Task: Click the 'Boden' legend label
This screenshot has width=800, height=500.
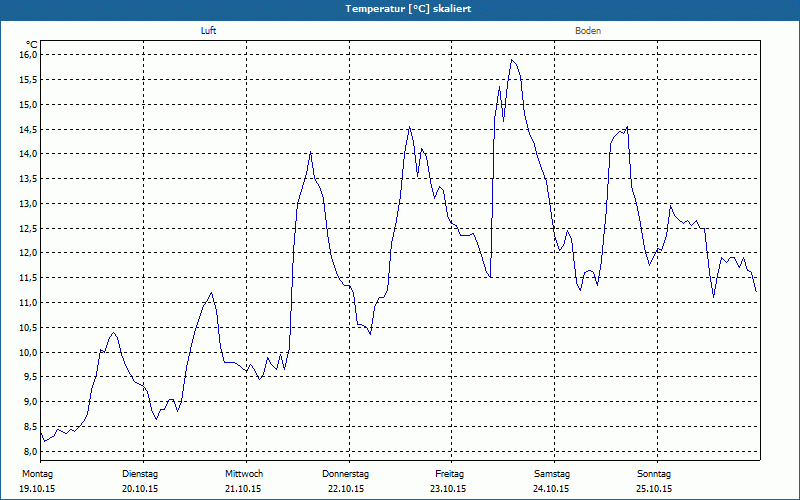Action: [588, 31]
